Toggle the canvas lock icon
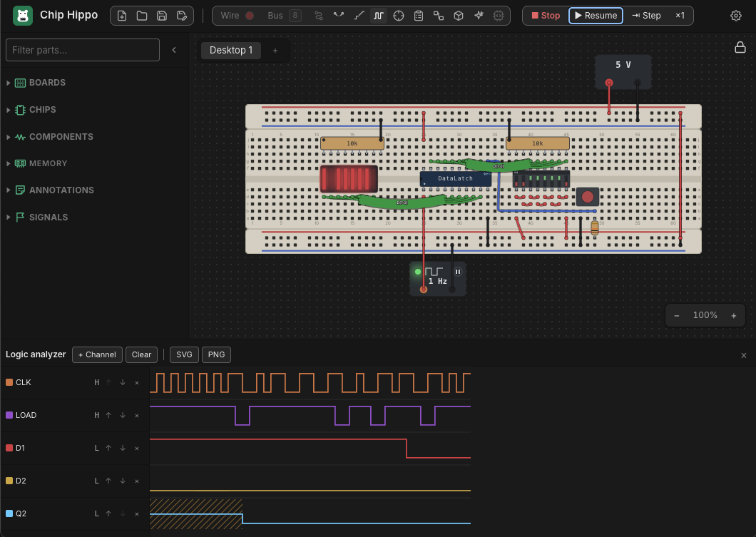The image size is (756, 537). point(740,47)
